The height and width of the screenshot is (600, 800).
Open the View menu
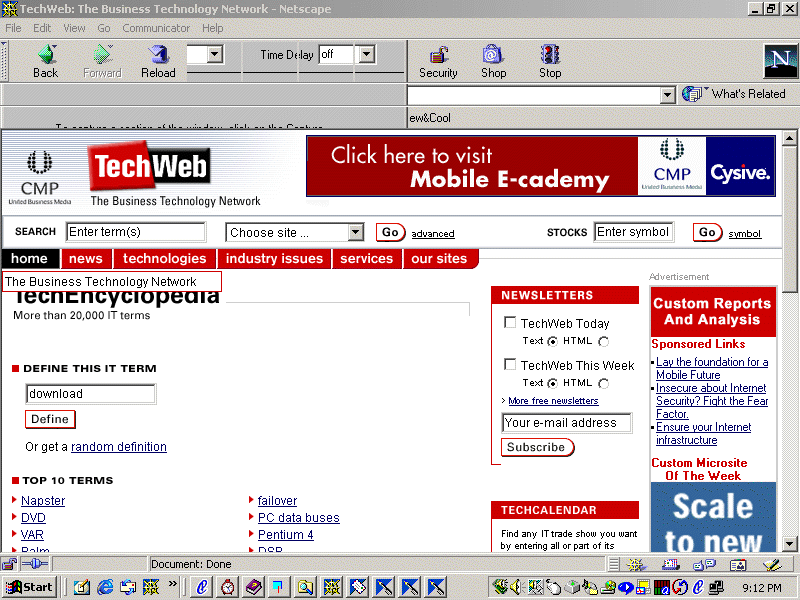(74, 28)
